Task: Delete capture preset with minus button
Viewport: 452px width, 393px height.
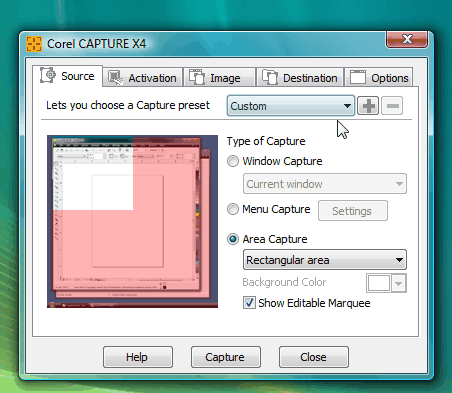Action: [392, 106]
